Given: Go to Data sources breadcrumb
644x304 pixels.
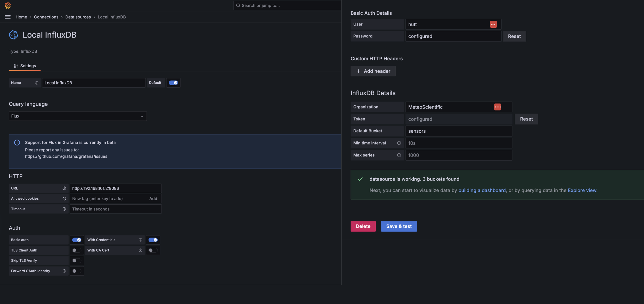Looking at the screenshot, I should click(78, 17).
